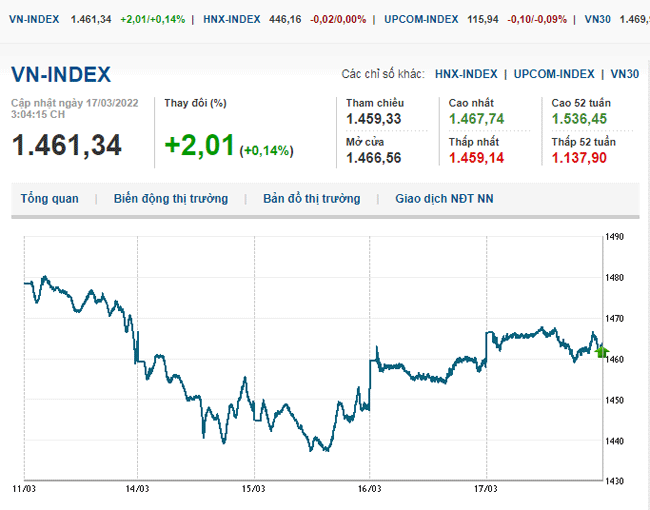The image size is (650, 510).
Task: Open the Giao dịch NĐT NN tab
Action: (444, 199)
